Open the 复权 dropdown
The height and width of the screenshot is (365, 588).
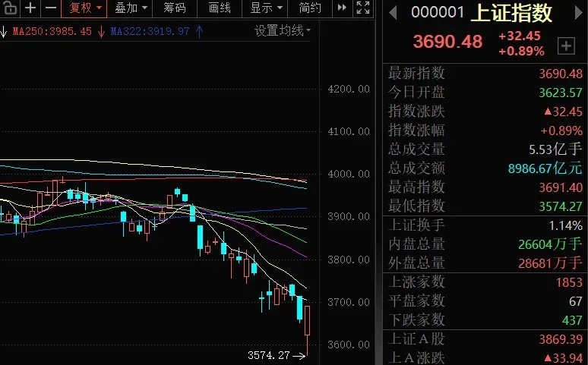tap(85, 8)
